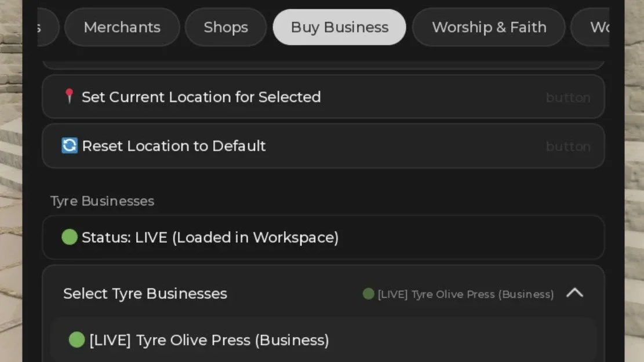Click Set Current Location for Selected
This screenshot has width=644, height=362.
point(323,97)
